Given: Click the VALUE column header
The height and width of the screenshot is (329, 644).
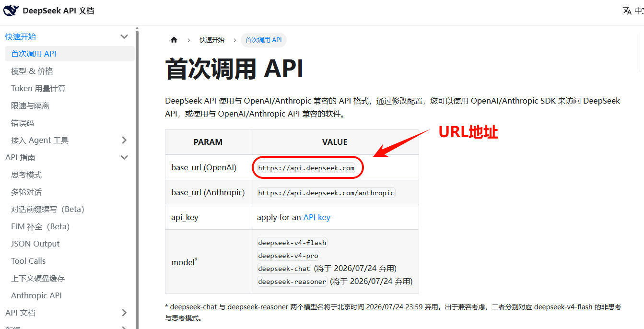Looking at the screenshot, I should (x=335, y=142).
